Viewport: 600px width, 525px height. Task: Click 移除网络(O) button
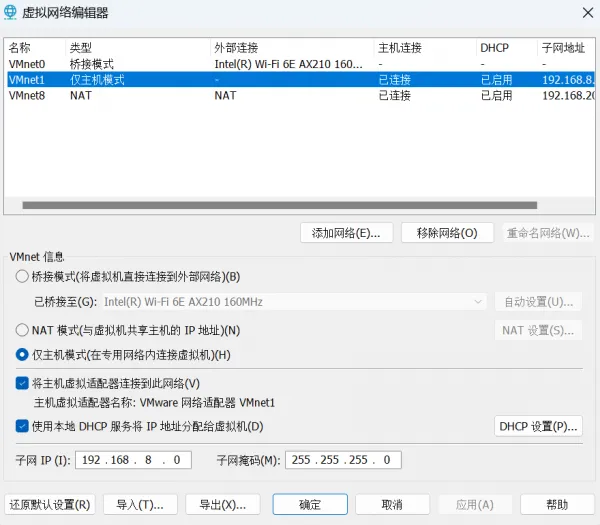click(447, 233)
